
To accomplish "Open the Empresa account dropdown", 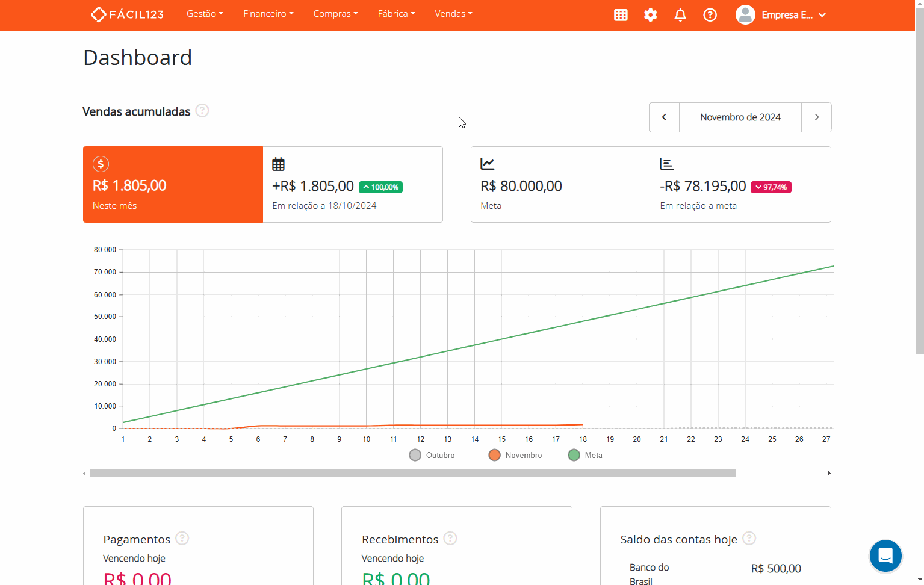I will [781, 15].
